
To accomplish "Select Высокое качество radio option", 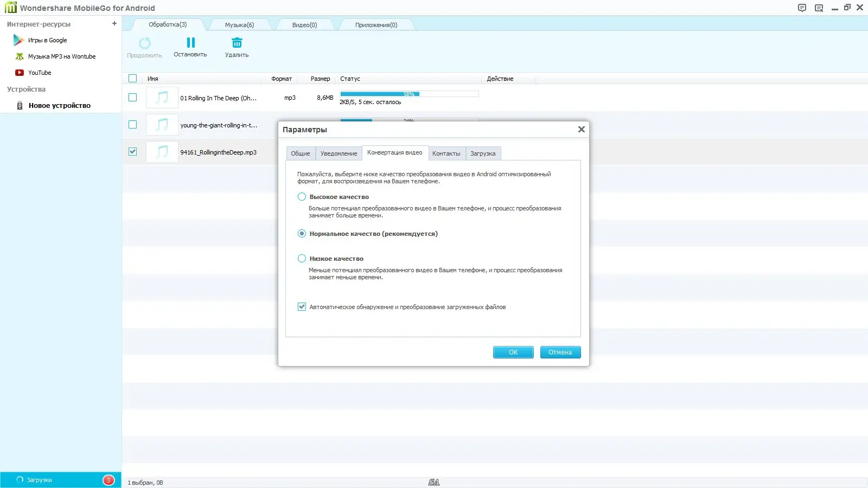I will click(x=302, y=197).
